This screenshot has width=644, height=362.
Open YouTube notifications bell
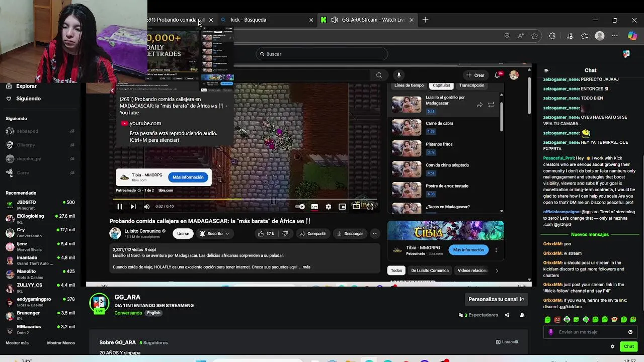tap(497, 75)
